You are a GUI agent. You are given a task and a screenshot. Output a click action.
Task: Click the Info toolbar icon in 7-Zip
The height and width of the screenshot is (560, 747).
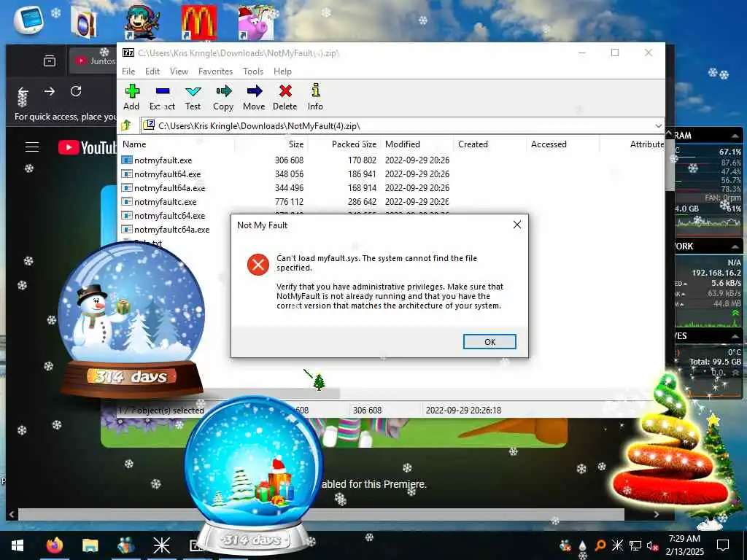point(315,97)
